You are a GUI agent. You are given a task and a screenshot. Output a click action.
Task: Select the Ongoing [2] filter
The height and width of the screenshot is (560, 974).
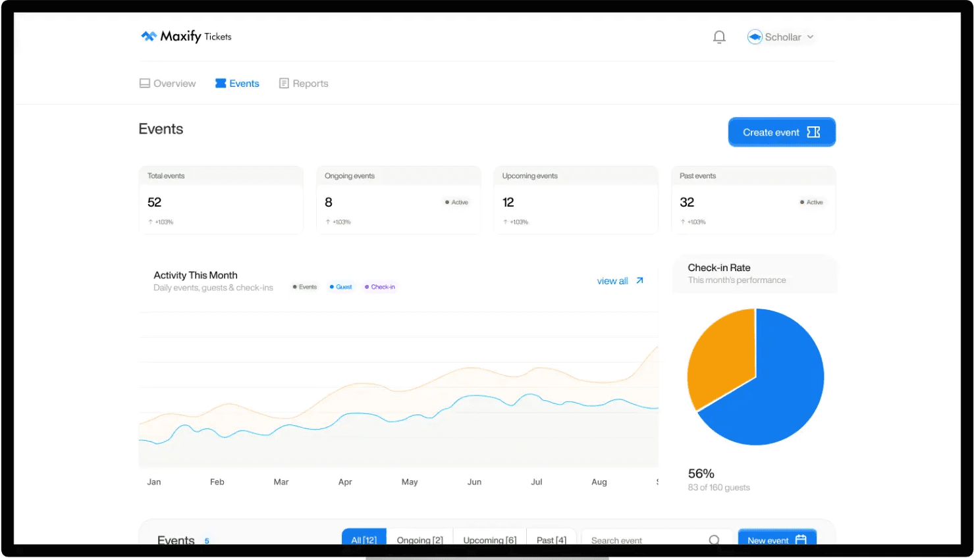tap(420, 540)
